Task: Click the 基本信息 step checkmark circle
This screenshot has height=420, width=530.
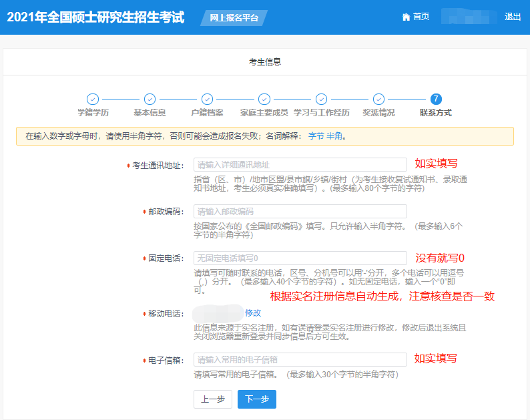Action: 150,99
